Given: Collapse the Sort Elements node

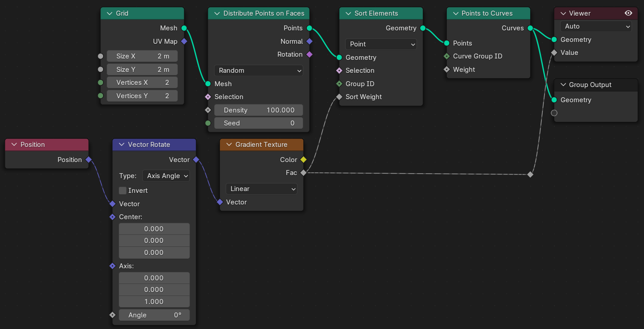Looking at the screenshot, I should click(348, 13).
